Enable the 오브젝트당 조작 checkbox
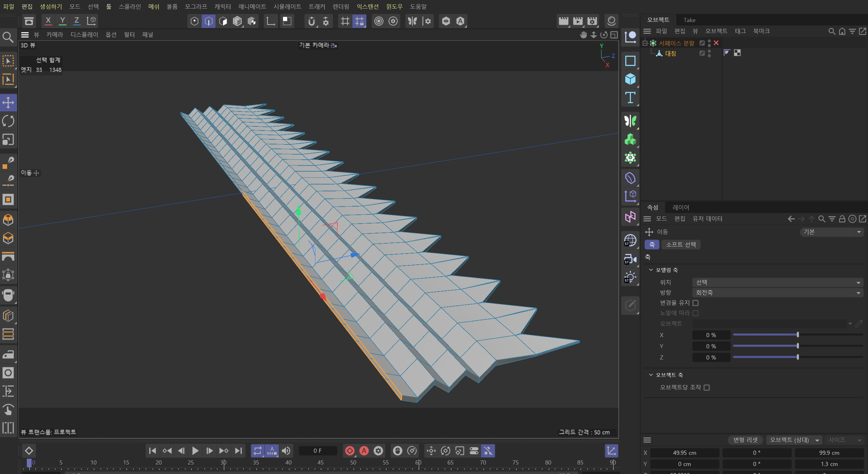Viewport: 868px width, 474px height. [707, 387]
